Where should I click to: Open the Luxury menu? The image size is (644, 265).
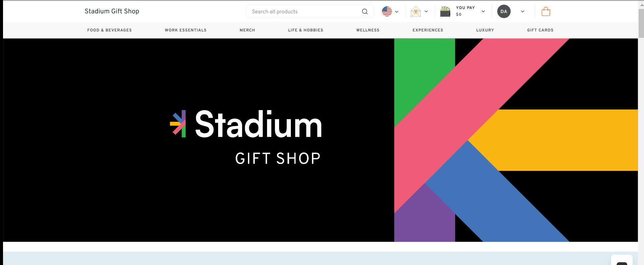485,30
